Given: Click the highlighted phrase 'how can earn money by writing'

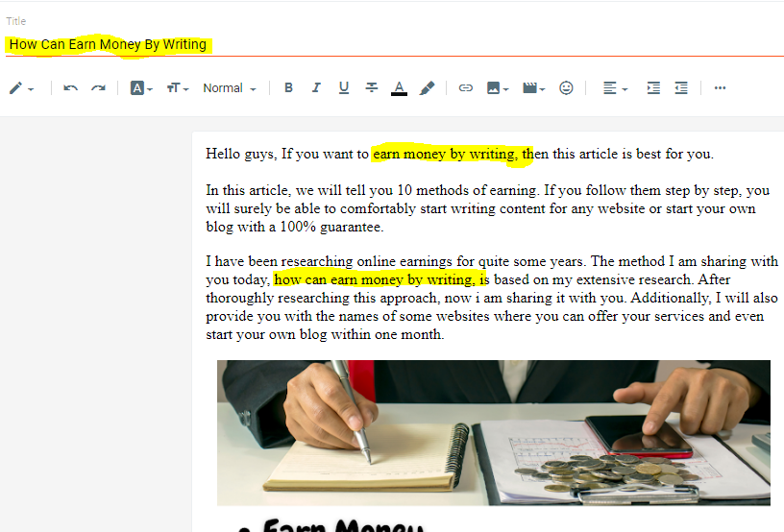Looking at the screenshot, I should coord(374,279).
